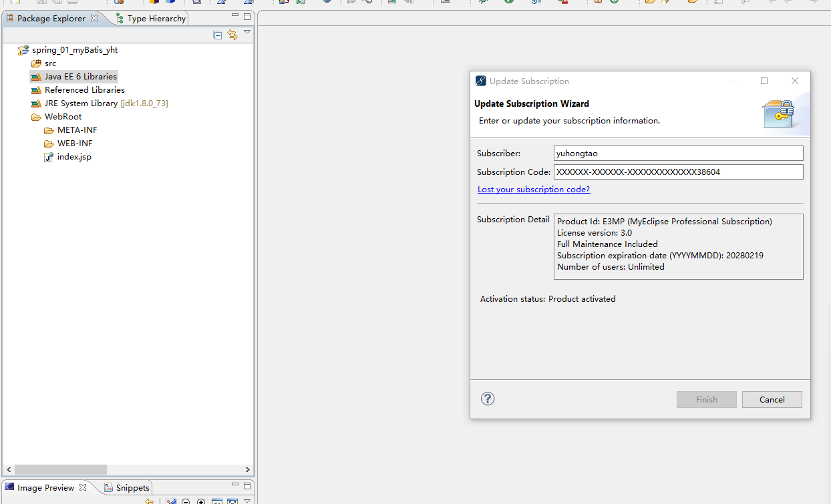Click Activation status: Product activated text
Screen dimensions: 831x504
pyautogui.click(x=548, y=299)
